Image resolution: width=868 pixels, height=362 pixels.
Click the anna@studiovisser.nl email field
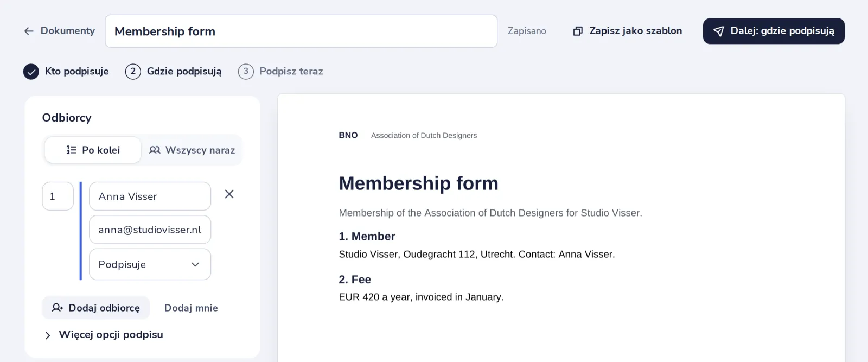[x=150, y=230]
